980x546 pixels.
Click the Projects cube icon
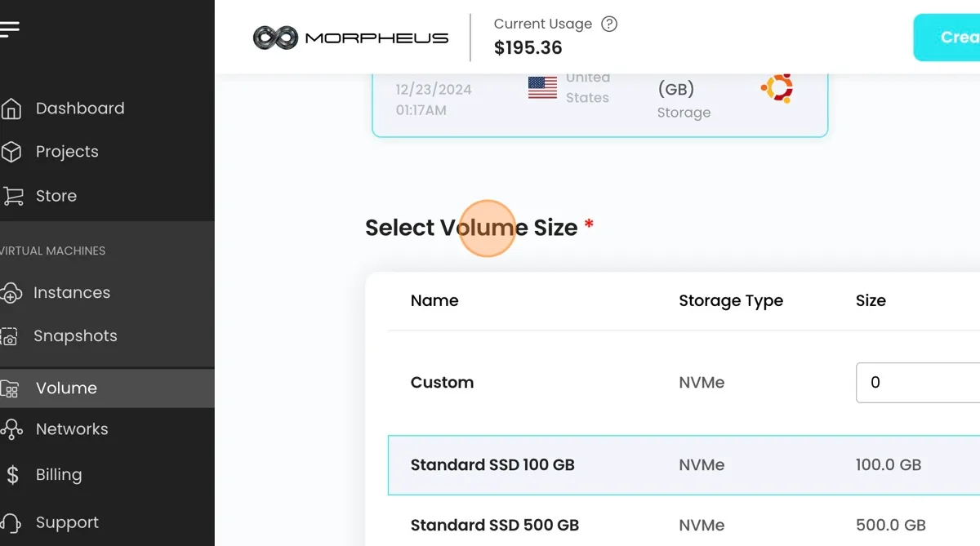tap(11, 152)
